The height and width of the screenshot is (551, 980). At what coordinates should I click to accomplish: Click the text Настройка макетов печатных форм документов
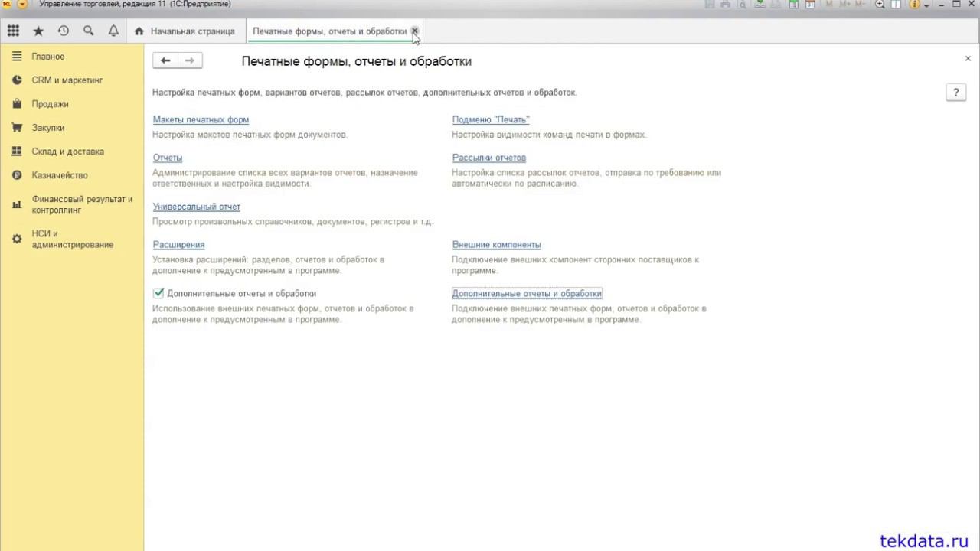tap(250, 135)
